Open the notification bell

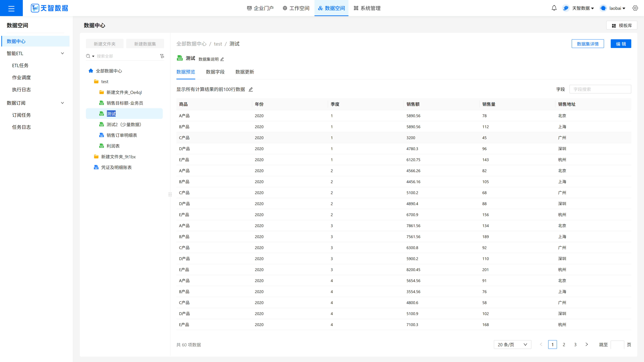coord(554,8)
